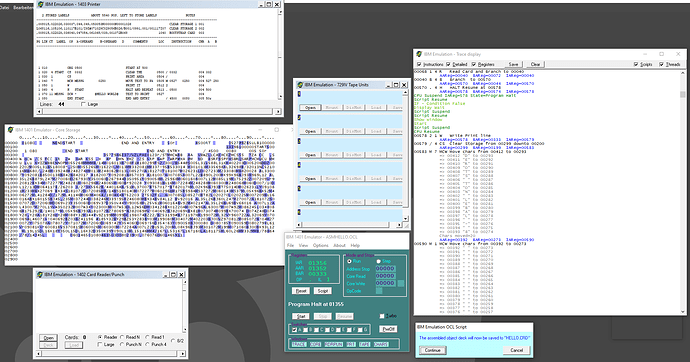The height and width of the screenshot is (362, 690).
Task: Open the File menu in emulator
Action: (290, 245)
